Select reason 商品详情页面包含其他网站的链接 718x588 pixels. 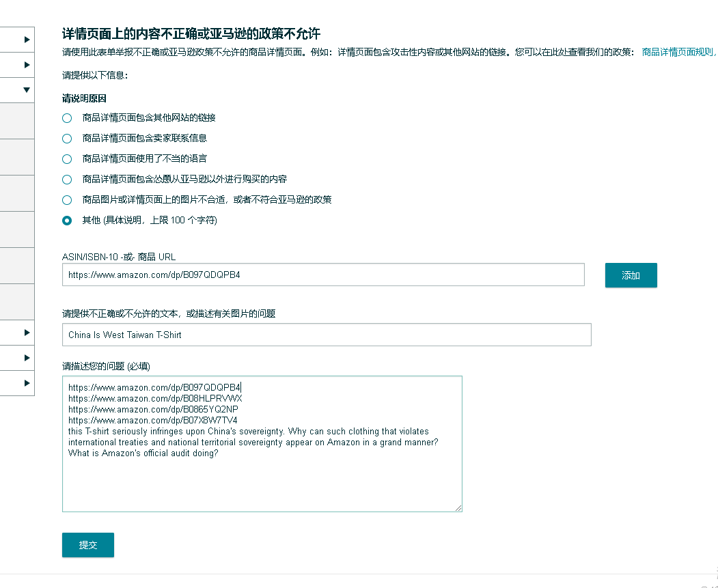point(67,118)
